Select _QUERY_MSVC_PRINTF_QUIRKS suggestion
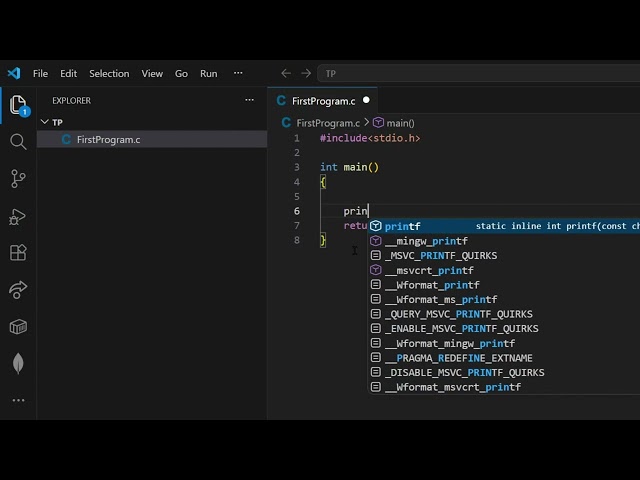 504,314
